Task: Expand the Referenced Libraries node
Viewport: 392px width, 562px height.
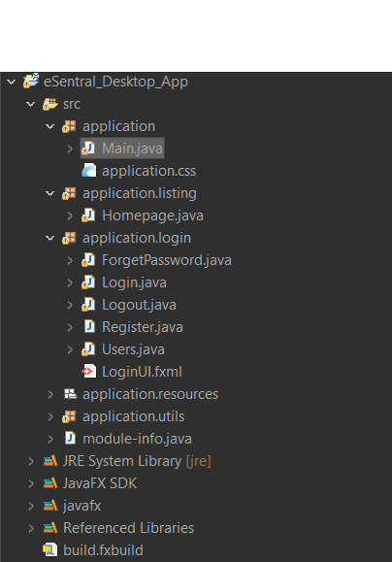Action: tap(31, 528)
